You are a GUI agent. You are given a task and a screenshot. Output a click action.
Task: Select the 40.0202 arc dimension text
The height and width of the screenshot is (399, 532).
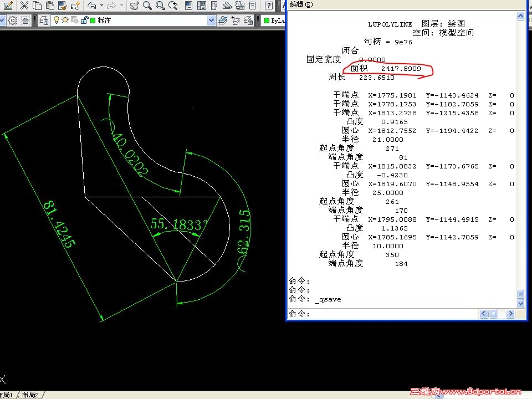point(130,154)
